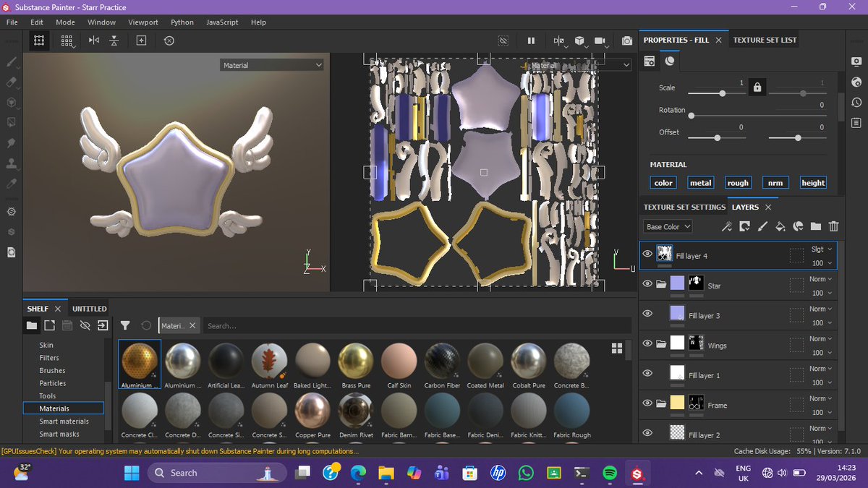Open the viewport mode cube dropdown

579,40
